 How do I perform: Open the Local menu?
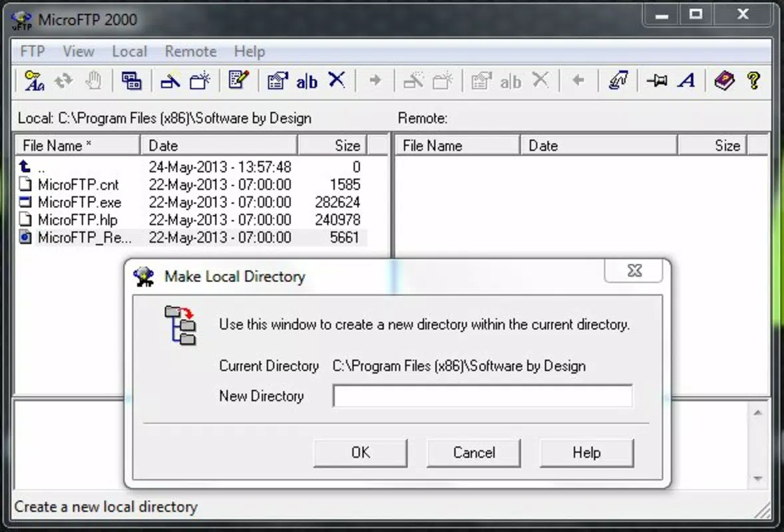[130, 51]
